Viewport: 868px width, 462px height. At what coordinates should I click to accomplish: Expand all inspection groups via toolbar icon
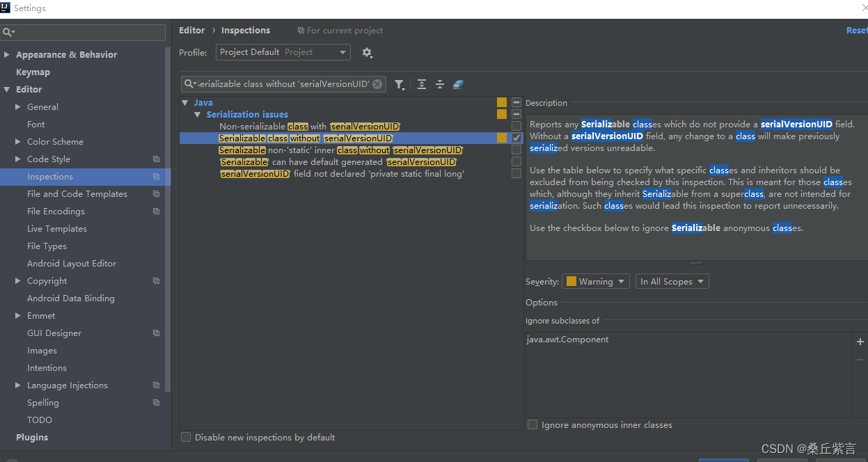pyautogui.click(x=422, y=84)
